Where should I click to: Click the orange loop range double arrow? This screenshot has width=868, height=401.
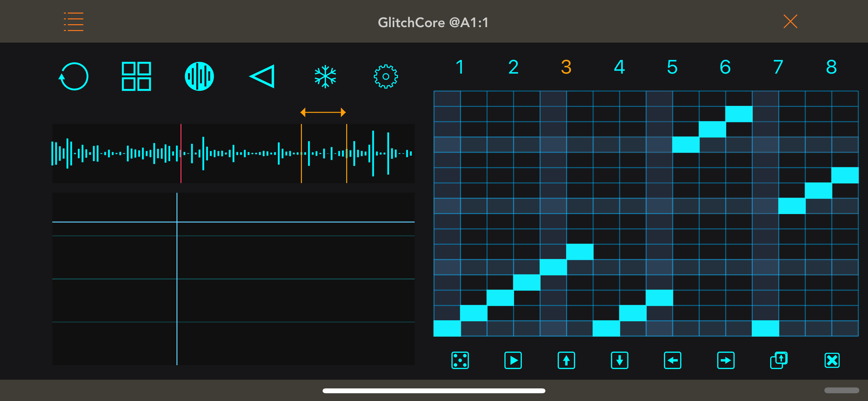[323, 112]
